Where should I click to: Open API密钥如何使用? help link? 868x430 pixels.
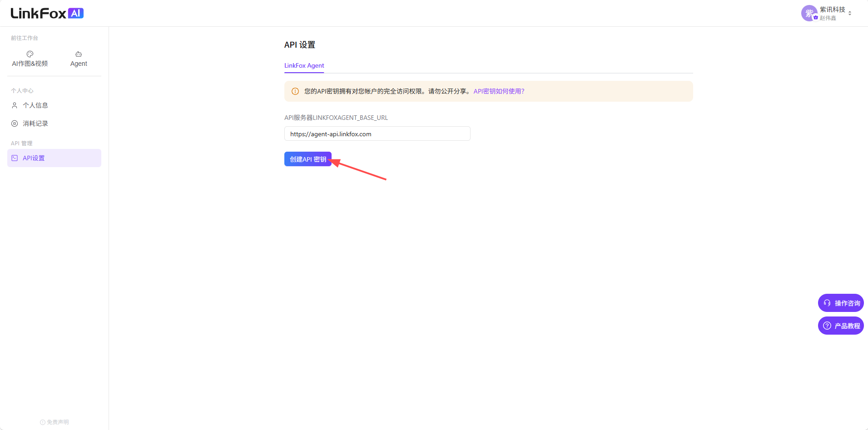(499, 91)
